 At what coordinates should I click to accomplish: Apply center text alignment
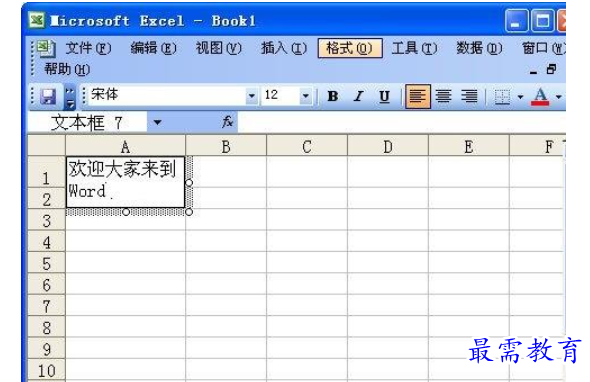(444, 96)
